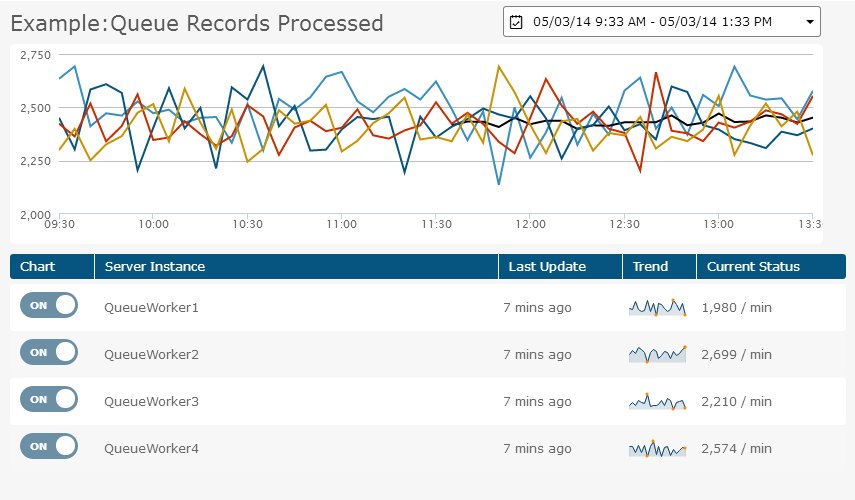This screenshot has height=500, width=855.
Task: Select the QueueWorker3 server instance name
Action: pos(152,401)
